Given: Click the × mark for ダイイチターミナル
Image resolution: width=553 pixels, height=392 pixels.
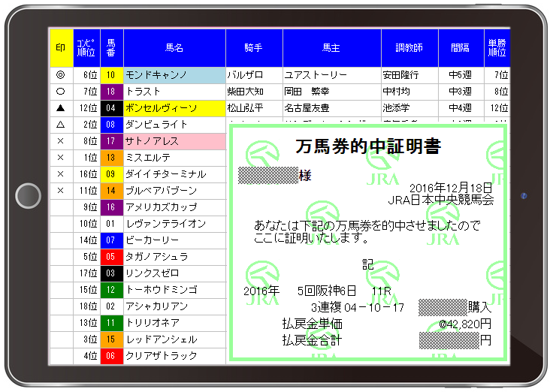Looking at the screenshot, I should [x=61, y=174].
